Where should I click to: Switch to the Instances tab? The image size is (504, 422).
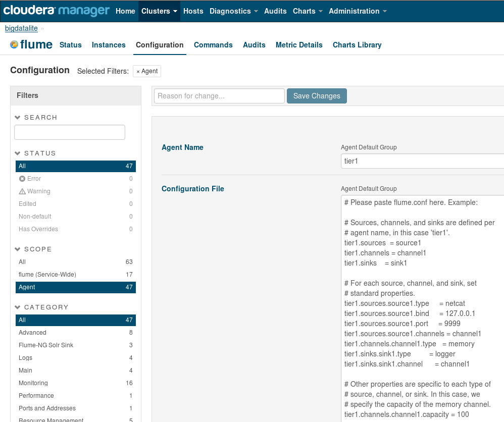[x=109, y=45]
